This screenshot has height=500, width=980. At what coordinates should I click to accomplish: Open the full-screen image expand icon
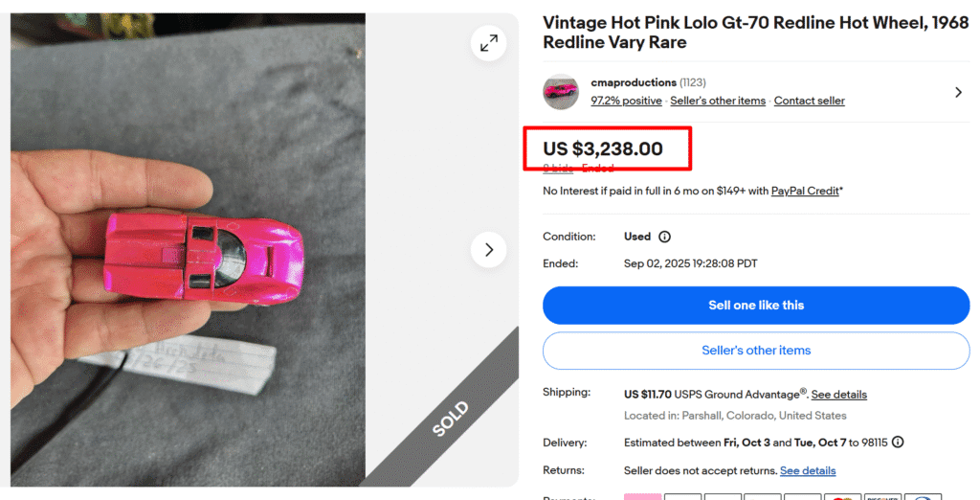tap(489, 43)
